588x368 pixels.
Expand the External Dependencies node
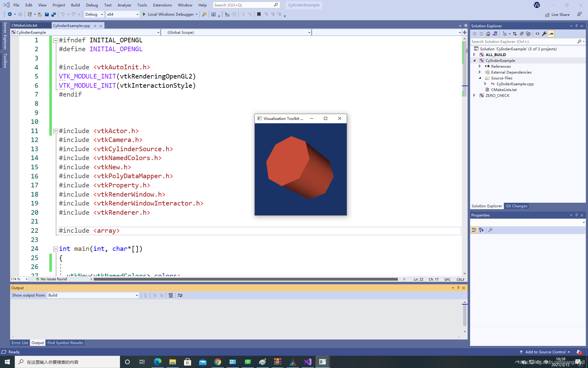480,72
